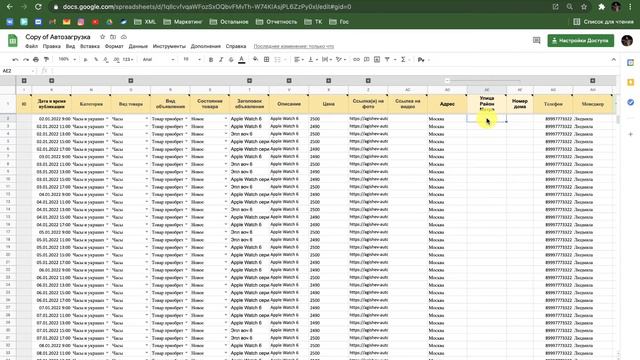Check the cloud save status icon
This screenshot has width=640, height=360.
click(x=124, y=37)
